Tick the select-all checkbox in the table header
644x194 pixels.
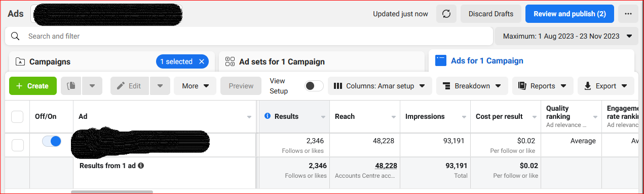click(x=17, y=117)
